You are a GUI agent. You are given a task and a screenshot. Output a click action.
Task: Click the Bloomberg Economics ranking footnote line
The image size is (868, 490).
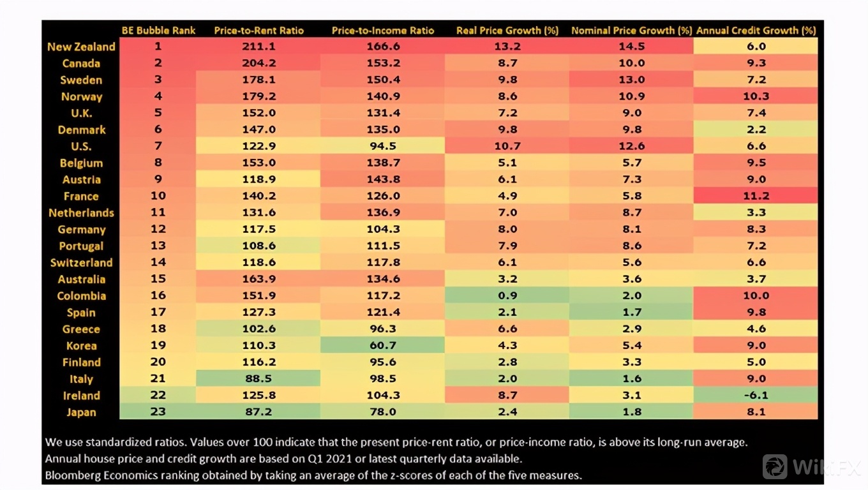click(x=313, y=475)
